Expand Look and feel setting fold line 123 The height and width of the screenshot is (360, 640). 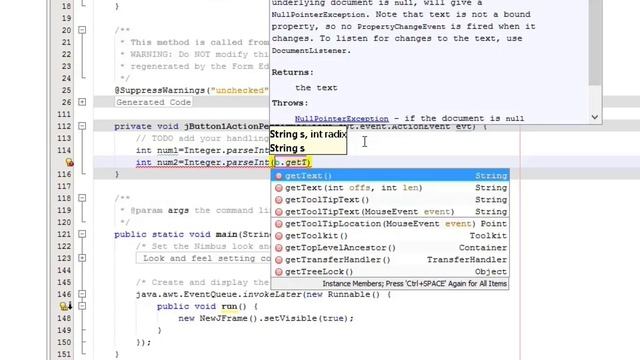coord(82,258)
